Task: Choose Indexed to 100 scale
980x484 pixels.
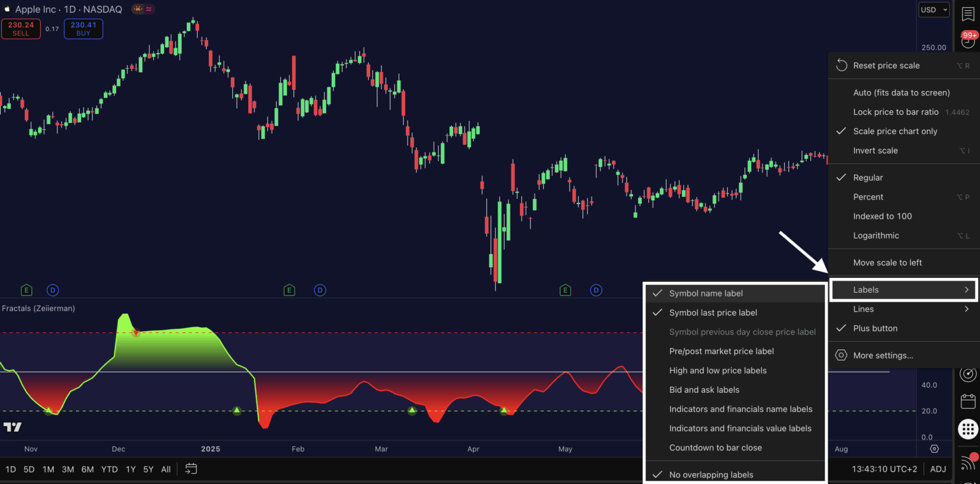Action: tap(903, 216)
